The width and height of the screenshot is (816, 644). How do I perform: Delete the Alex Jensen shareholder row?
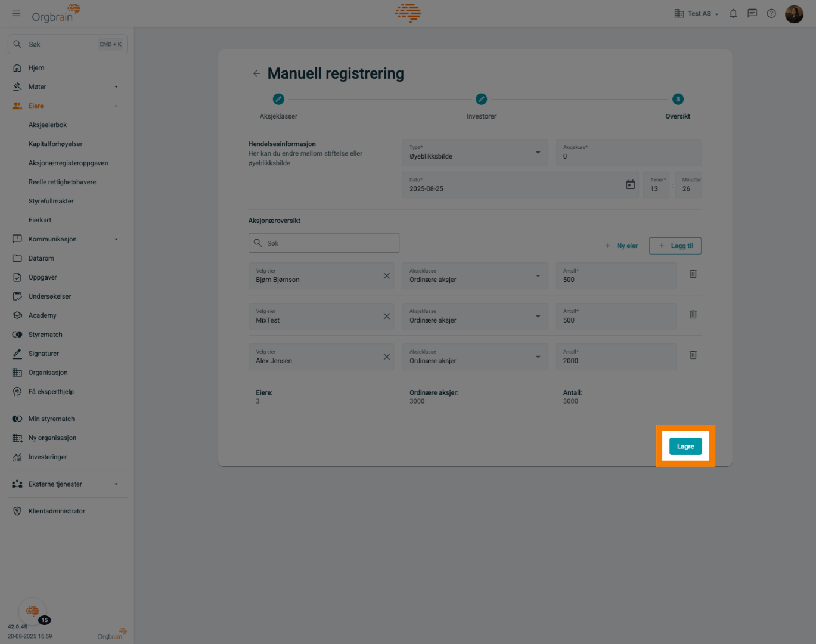(693, 355)
